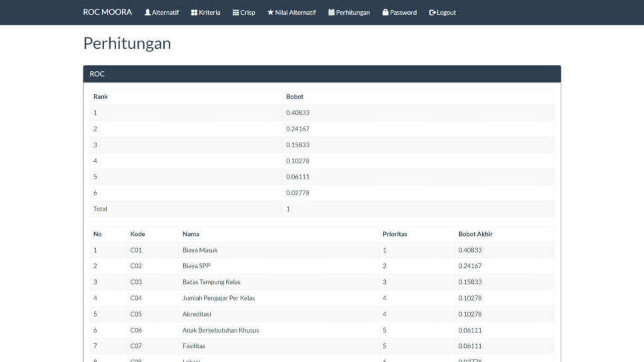The image size is (644, 362).
Task: Click the Perhitungan calendar icon
Action: (331, 12)
